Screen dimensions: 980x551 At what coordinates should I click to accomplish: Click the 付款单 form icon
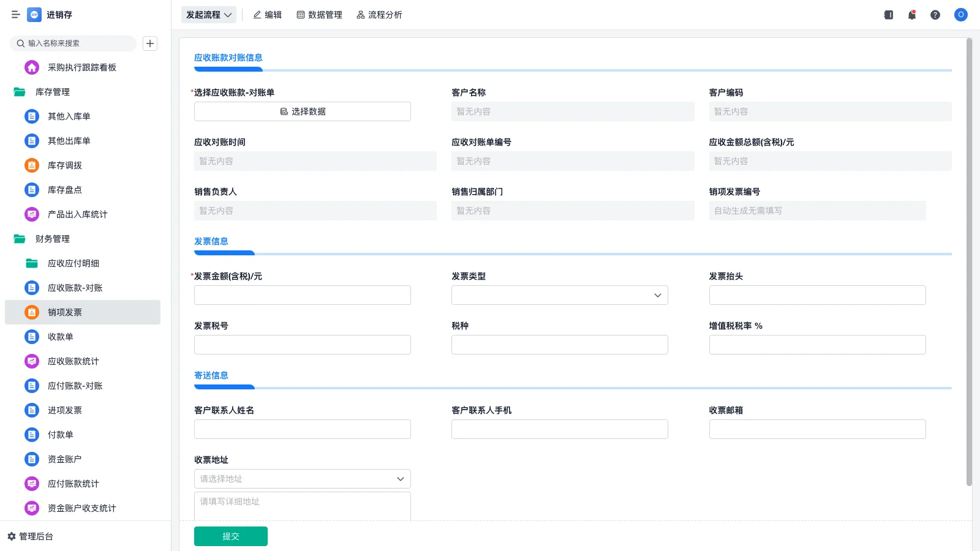(32, 435)
